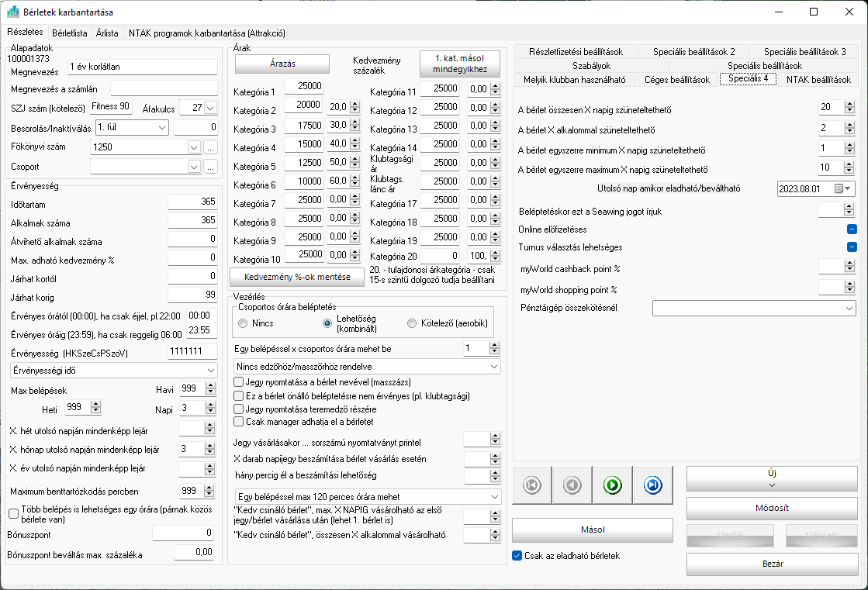
Task: Click 1. kat. másol mindegyikhez button
Action: click(460, 64)
